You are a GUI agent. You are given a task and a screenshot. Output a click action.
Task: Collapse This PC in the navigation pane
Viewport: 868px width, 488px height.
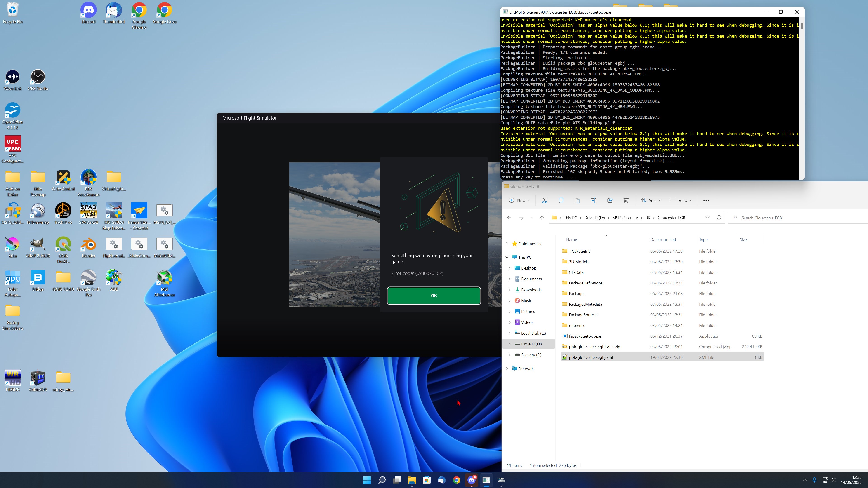[507, 257]
